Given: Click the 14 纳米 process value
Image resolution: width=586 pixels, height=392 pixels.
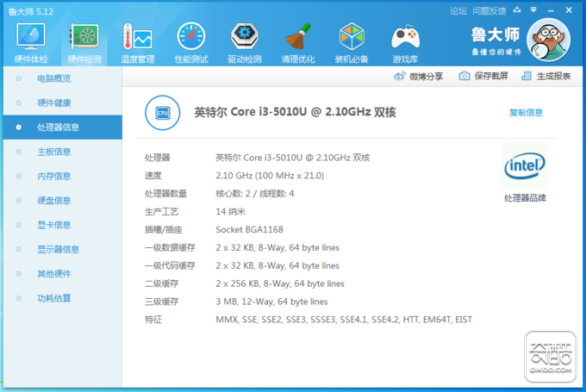Looking at the screenshot, I should pyautogui.click(x=231, y=212).
